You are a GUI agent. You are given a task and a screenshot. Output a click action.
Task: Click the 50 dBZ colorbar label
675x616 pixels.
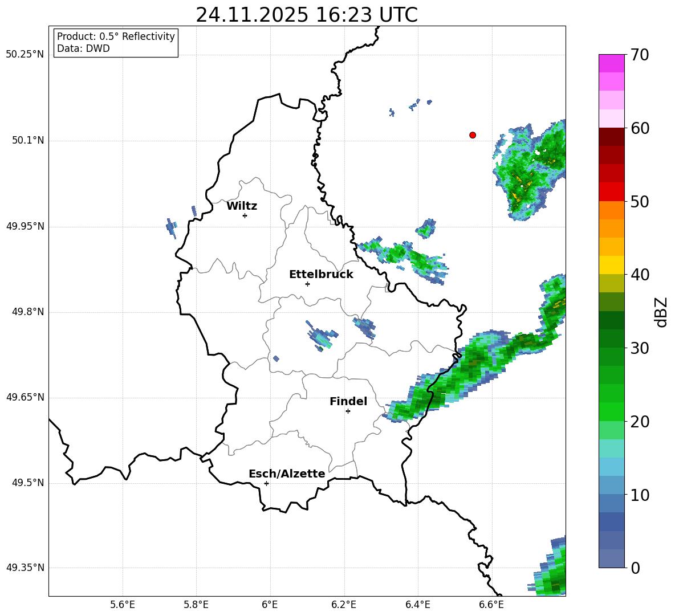tap(640, 202)
